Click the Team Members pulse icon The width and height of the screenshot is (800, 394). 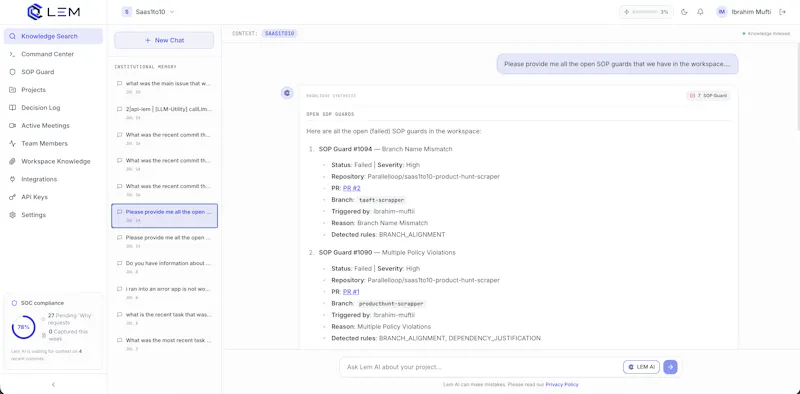[x=12, y=143]
